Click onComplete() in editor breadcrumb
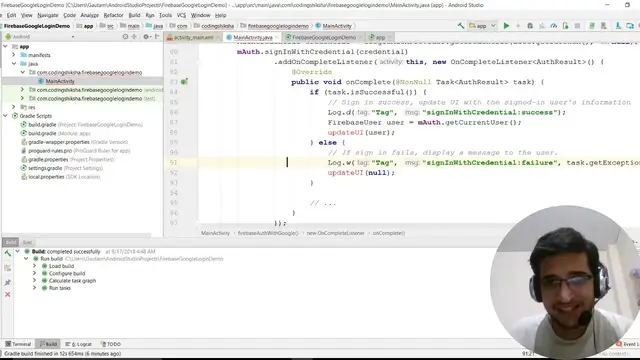The image size is (640, 360). tap(389, 233)
